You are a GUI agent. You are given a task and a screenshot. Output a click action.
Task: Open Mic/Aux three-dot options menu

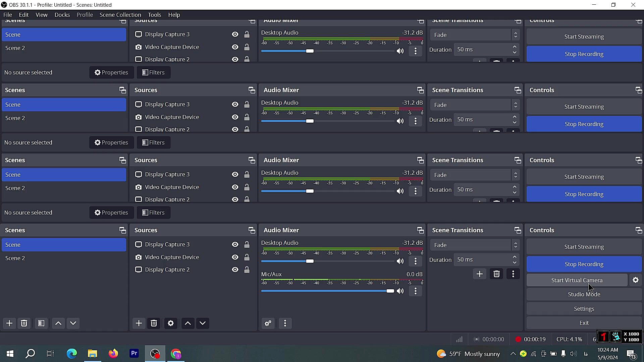tap(416, 291)
